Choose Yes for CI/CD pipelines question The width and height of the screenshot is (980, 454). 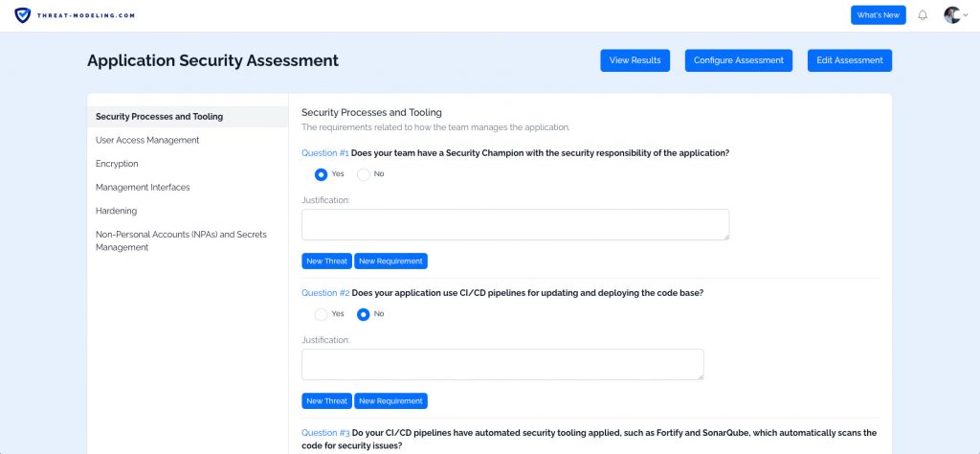point(322,314)
